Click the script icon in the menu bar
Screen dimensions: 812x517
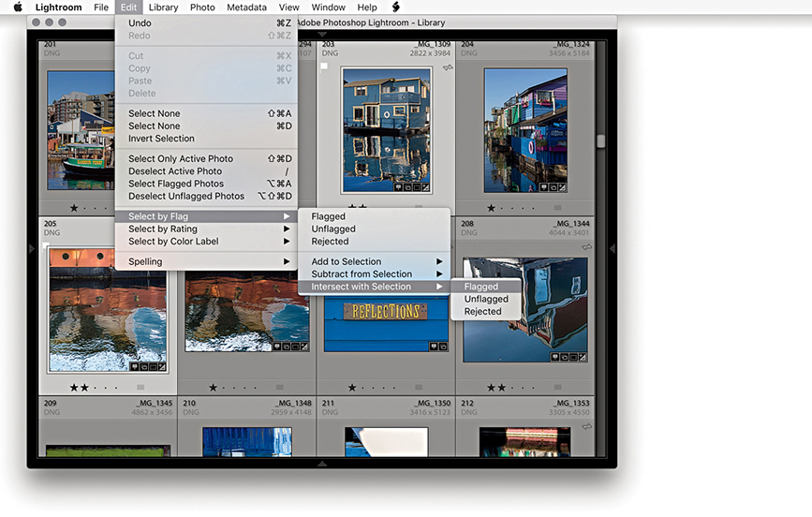click(x=395, y=7)
